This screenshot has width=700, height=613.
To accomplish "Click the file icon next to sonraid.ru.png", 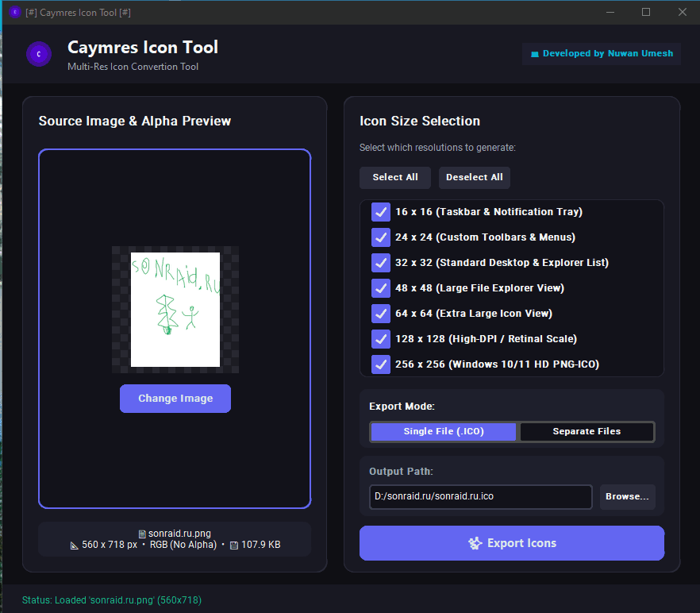I will [142, 534].
